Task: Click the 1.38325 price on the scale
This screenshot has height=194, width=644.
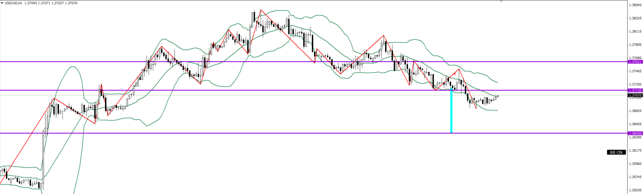Action: (635, 18)
